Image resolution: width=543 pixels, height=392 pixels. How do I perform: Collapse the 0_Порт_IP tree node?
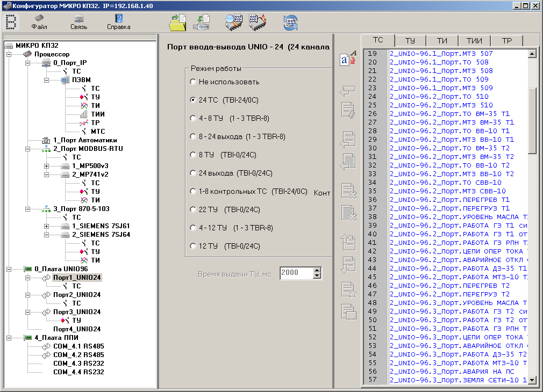(x=27, y=63)
